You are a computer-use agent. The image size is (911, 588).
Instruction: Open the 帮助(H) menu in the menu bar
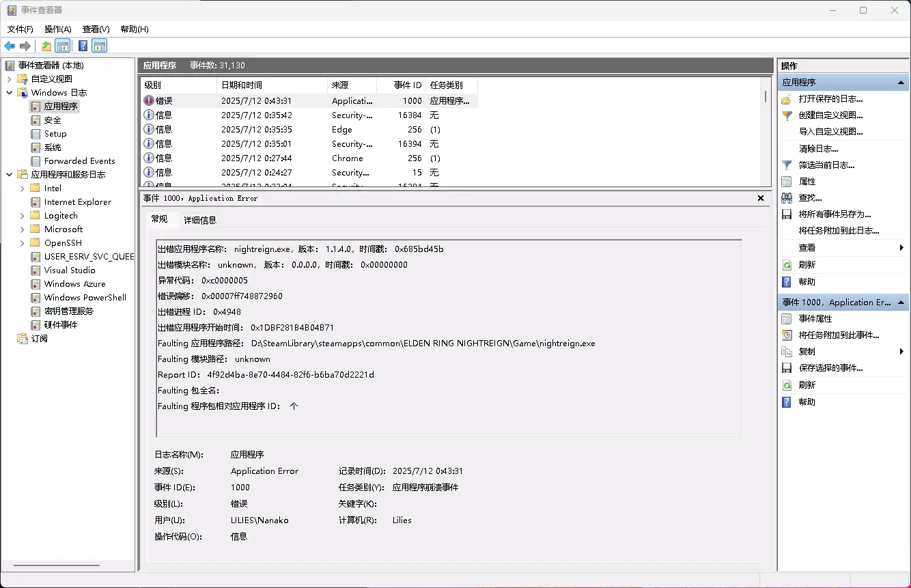(x=134, y=29)
